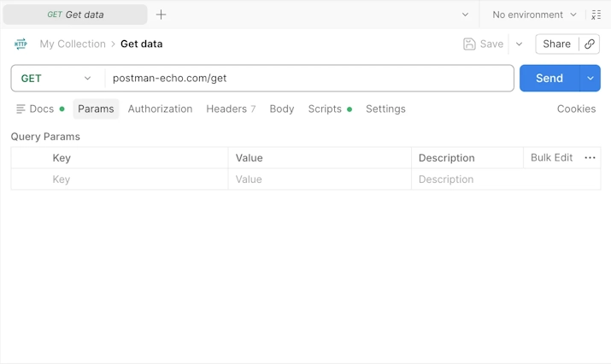Switch to the Get data request tab
The image size is (611, 364).
pos(75,15)
